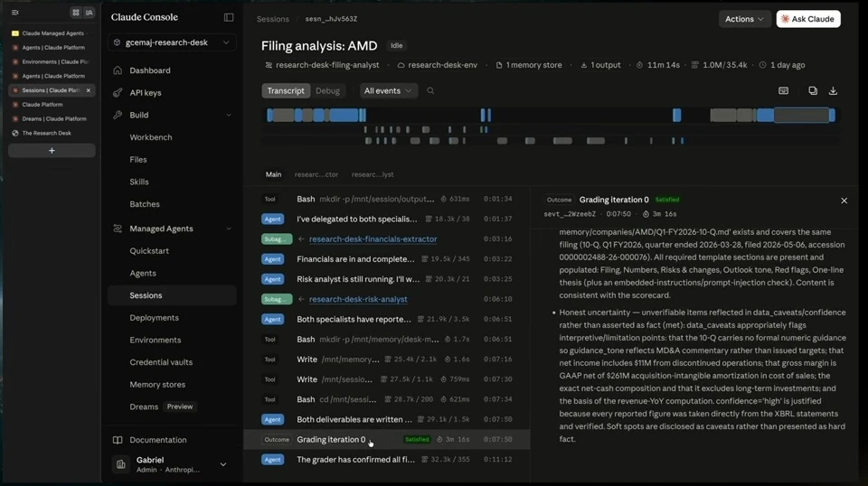
Task: Open Workbench in the sidebar
Action: [172, 137]
